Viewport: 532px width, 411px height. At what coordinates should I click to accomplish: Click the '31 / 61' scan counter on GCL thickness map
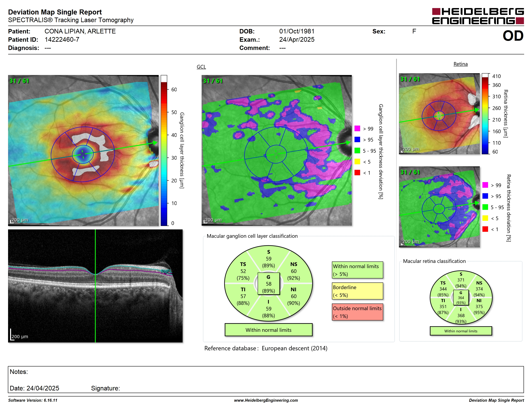[19, 81]
